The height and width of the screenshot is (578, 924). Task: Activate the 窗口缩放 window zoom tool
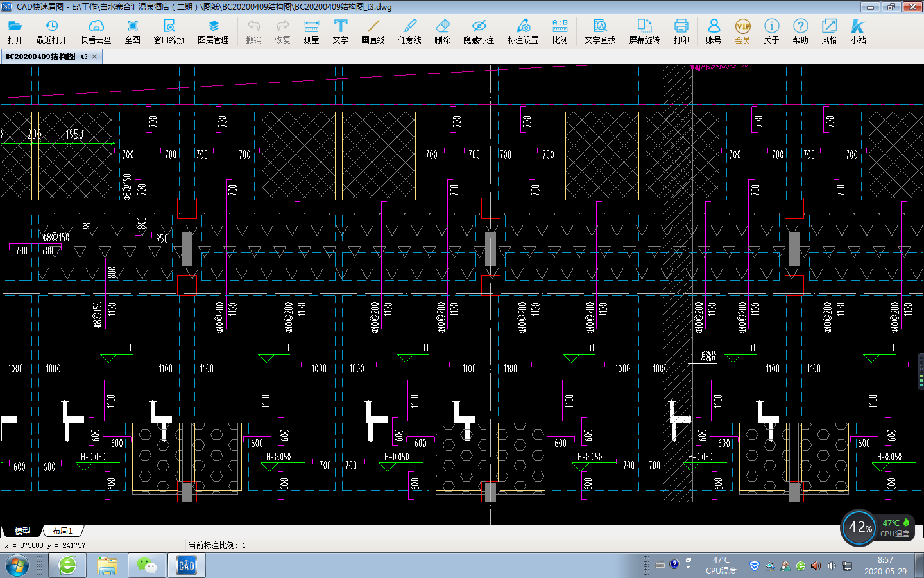169,31
